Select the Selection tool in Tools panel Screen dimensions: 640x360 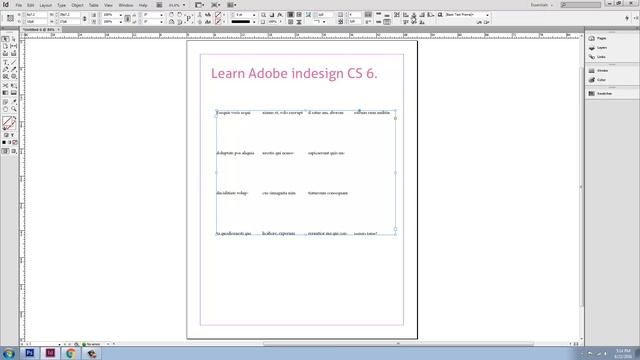pos(5,39)
